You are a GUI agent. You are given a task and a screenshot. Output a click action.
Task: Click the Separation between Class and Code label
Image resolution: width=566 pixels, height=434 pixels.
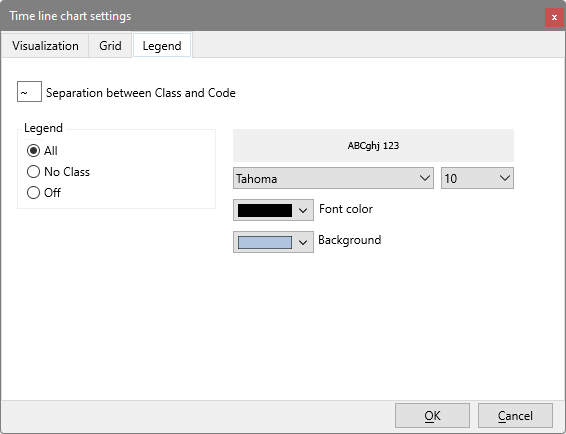(141, 93)
